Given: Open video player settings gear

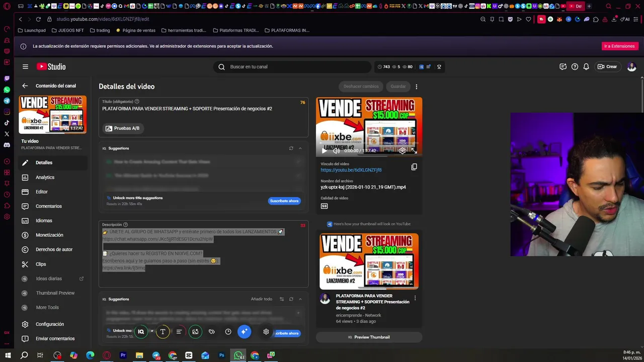Looking at the screenshot, I should 402,151.
